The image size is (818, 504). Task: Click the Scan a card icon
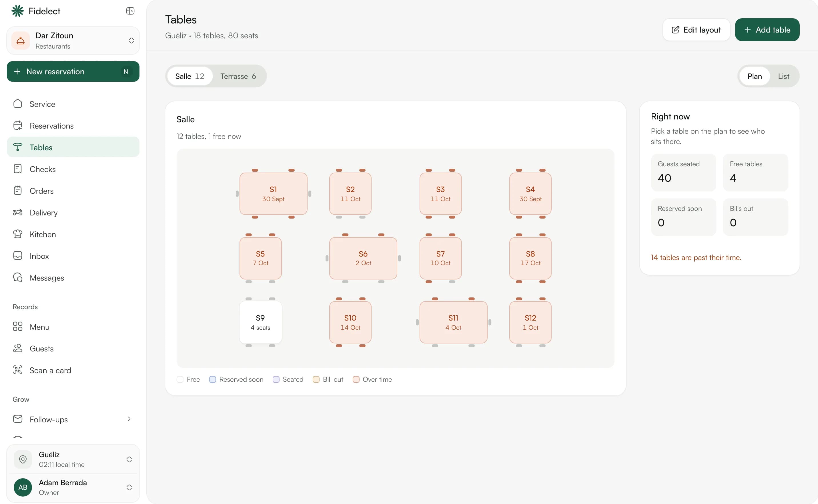(18, 370)
